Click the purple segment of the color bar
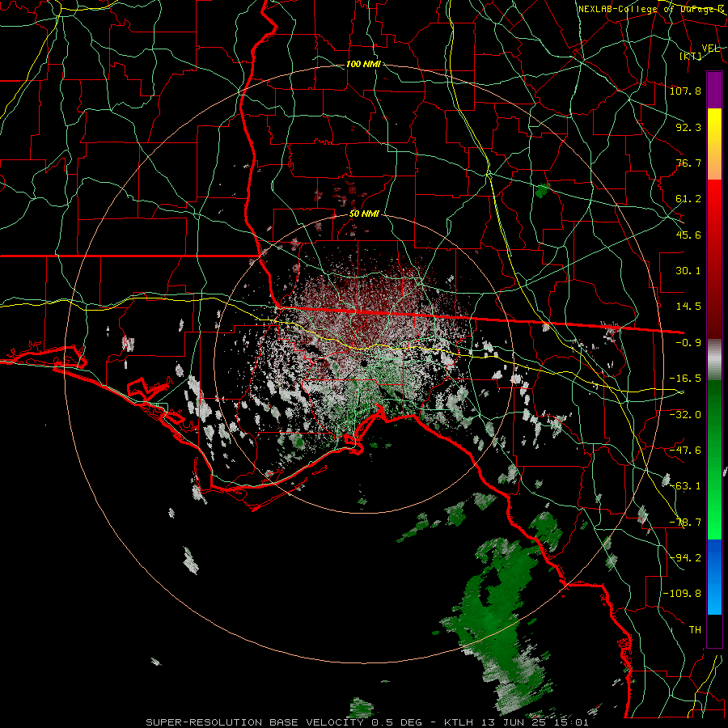The height and width of the screenshot is (728, 728). click(714, 90)
